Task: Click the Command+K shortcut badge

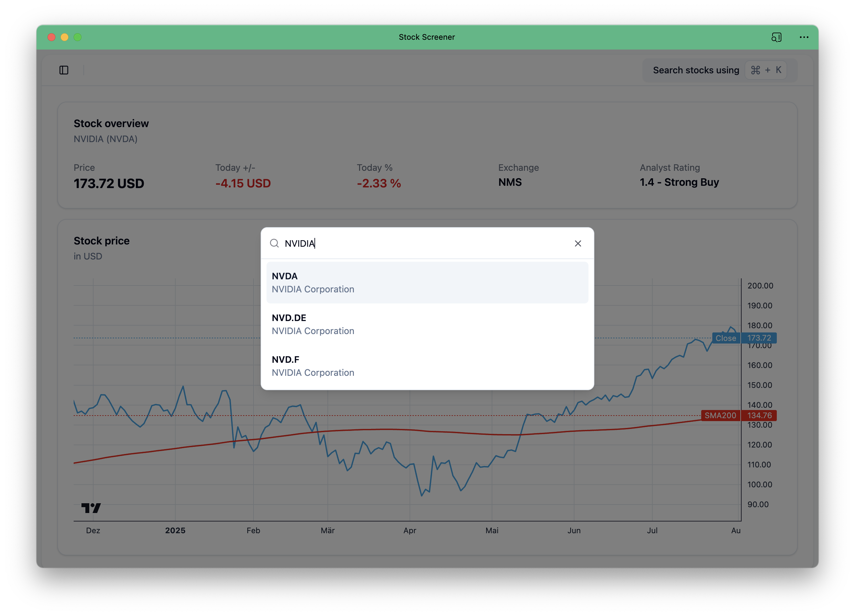Action: click(x=766, y=70)
